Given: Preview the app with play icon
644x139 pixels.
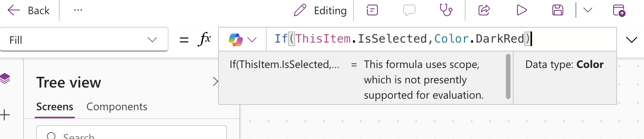Looking at the screenshot, I should click(521, 10).
